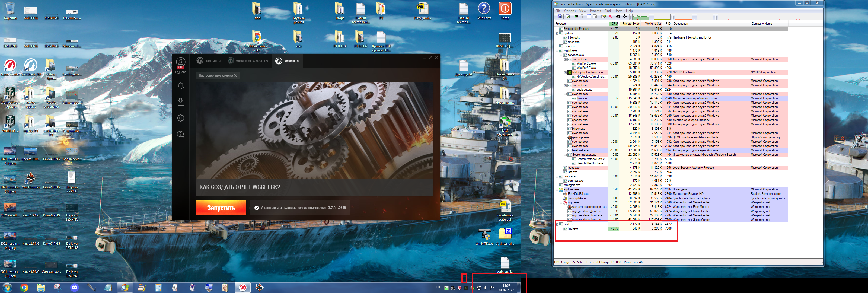Switch to WORLD OF WARSHIPS tab
The width and height of the screenshot is (868, 293).
pyautogui.click(x=248, y=61)
